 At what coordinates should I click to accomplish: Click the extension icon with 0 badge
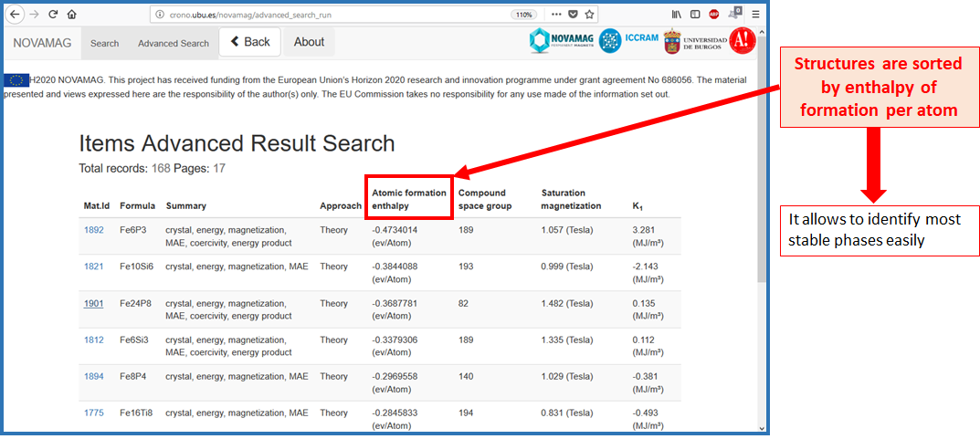pyautogui.click(x=734, y=13)
